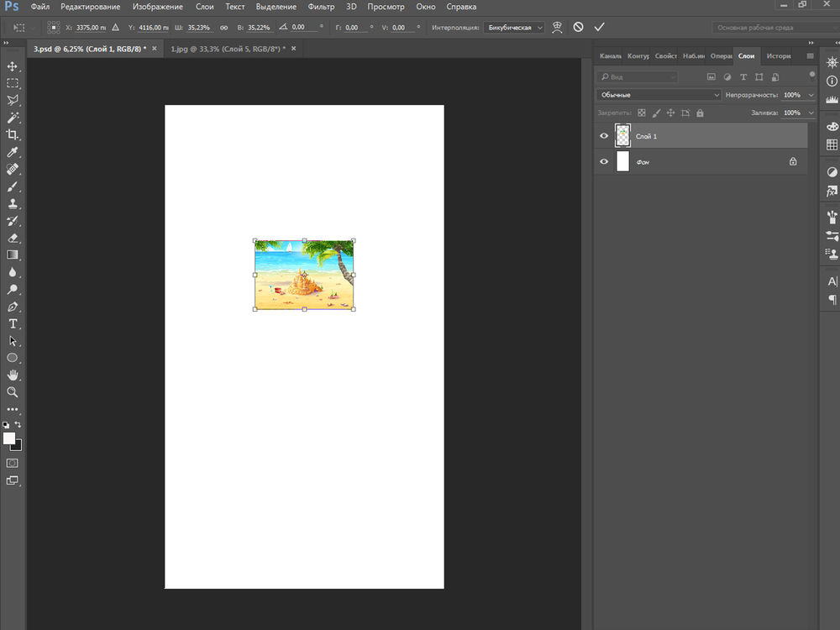Select the Crop tool

13,135
